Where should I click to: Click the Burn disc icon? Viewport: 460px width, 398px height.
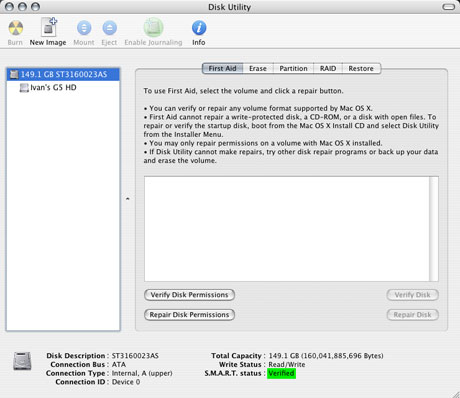click(16, 28)
